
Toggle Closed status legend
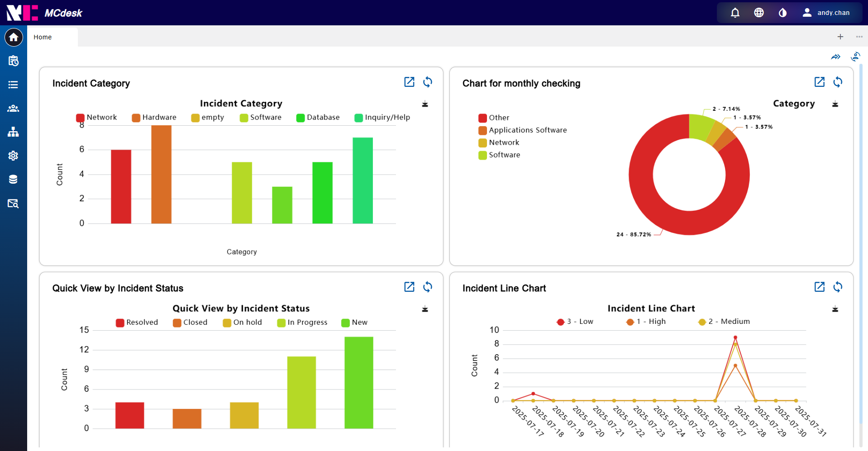click(x=190, y=322)
